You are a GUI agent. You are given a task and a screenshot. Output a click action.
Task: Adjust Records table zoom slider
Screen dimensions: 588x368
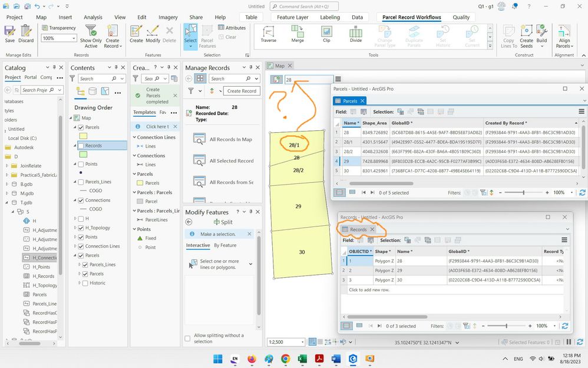click(506, 326)
